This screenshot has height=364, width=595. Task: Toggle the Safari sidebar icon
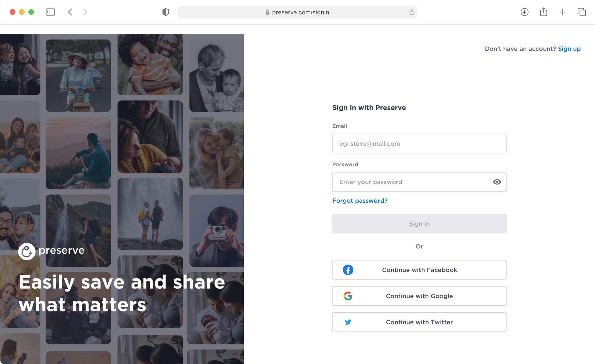click(x=50, y=12)
